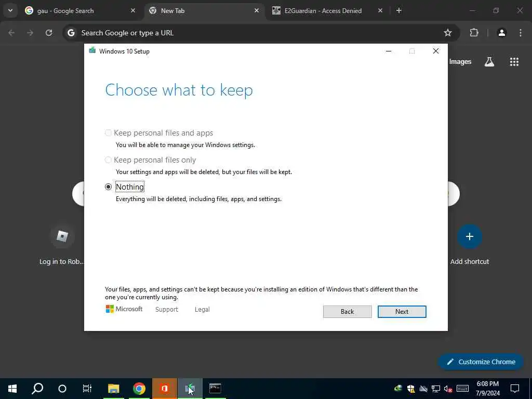Open Chrome tab search dropdown
The image size is (532, 399).
pyautogui.click(x=10, y=10)
